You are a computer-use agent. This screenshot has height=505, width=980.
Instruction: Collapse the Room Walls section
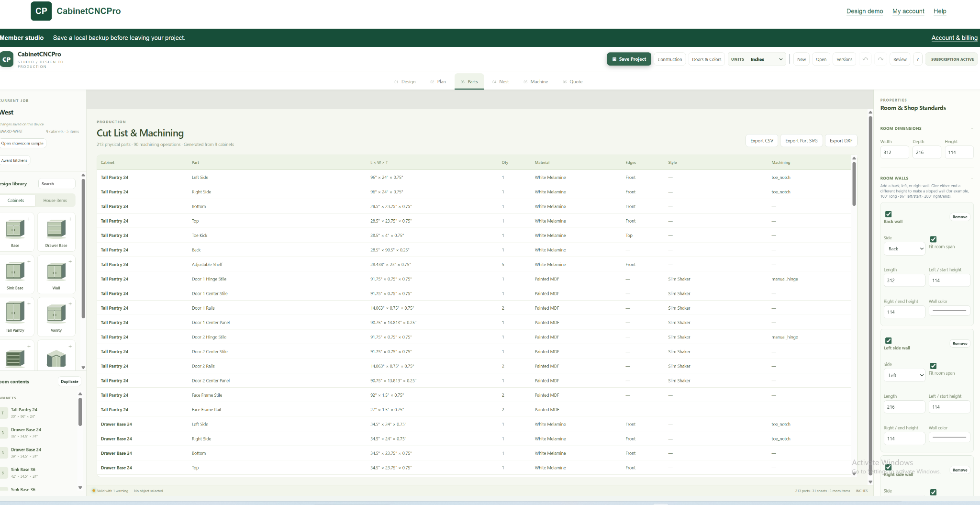tap(972, 178)
